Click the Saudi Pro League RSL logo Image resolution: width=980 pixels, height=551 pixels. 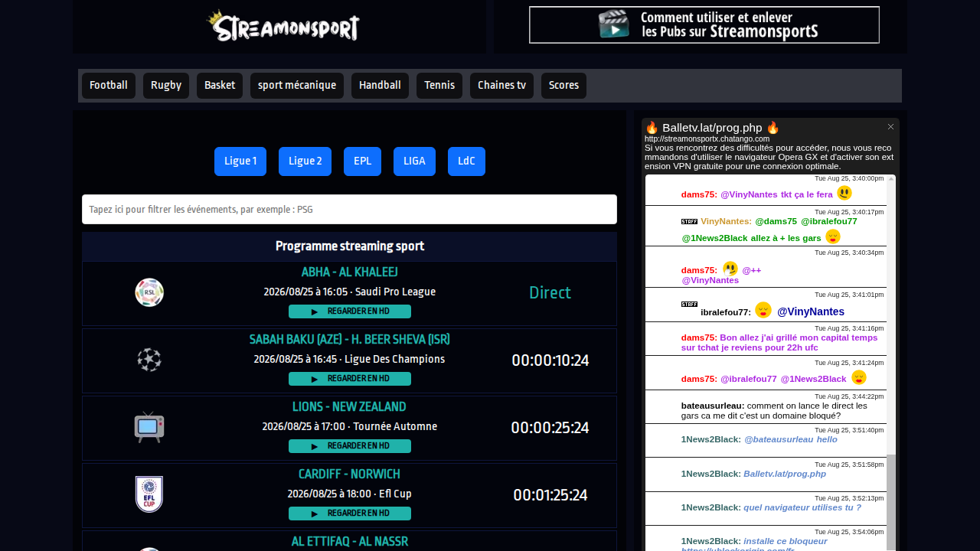coord(149,292)
